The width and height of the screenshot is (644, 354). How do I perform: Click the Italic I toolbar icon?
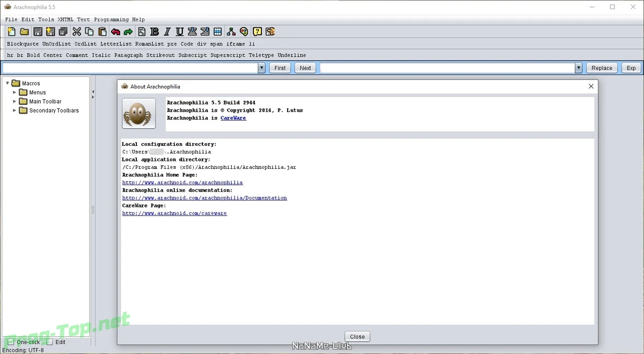click(167, 32)
